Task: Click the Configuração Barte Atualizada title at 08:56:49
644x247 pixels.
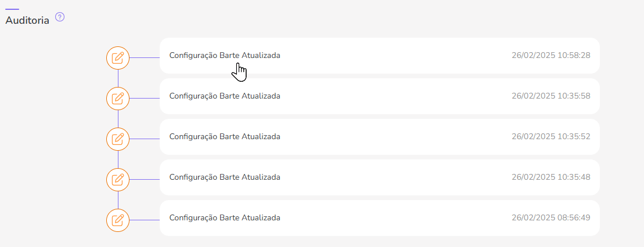Action: coord(225,218)
